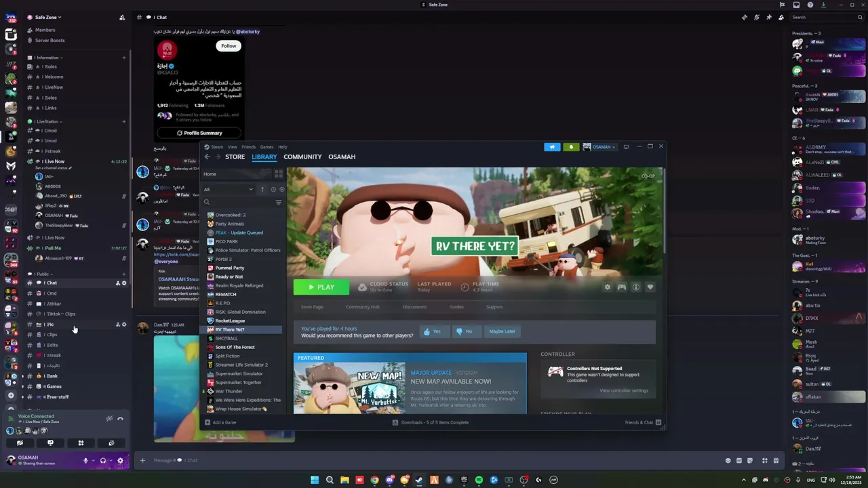Open Discord user settings gear
Image resolution: width=868 pixels, height=488 pixels.
[121, 460]
